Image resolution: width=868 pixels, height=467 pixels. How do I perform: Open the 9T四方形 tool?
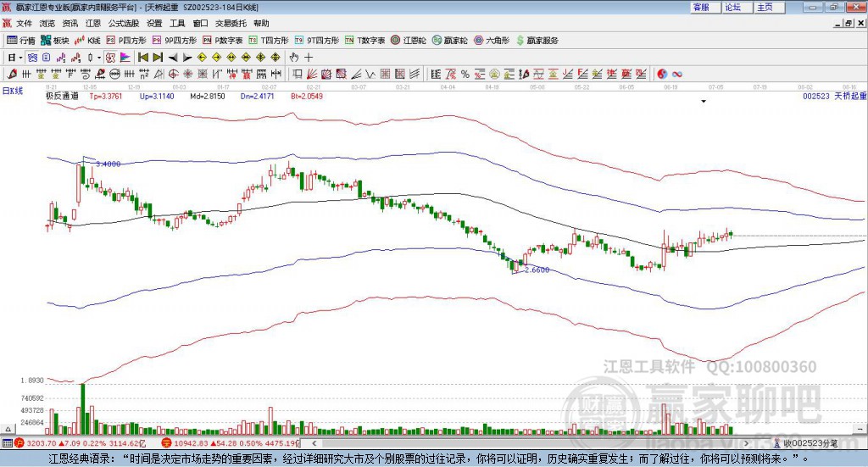[317, 41]
